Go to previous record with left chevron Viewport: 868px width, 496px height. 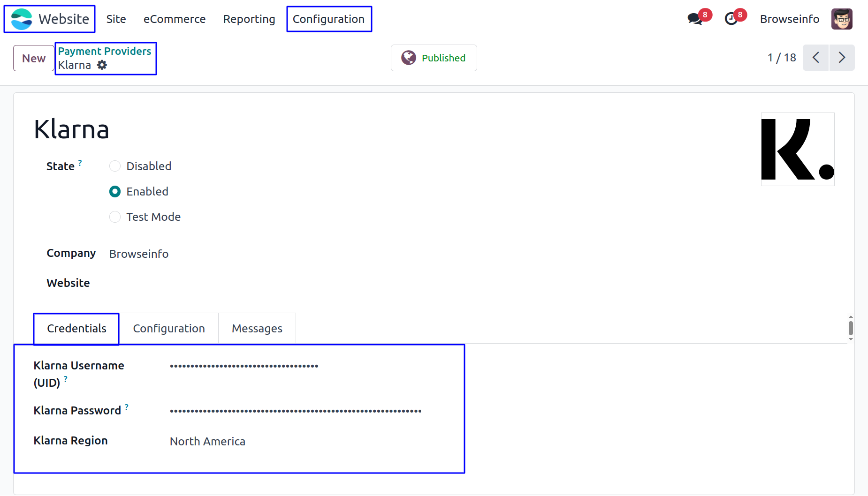coord(815,58)
